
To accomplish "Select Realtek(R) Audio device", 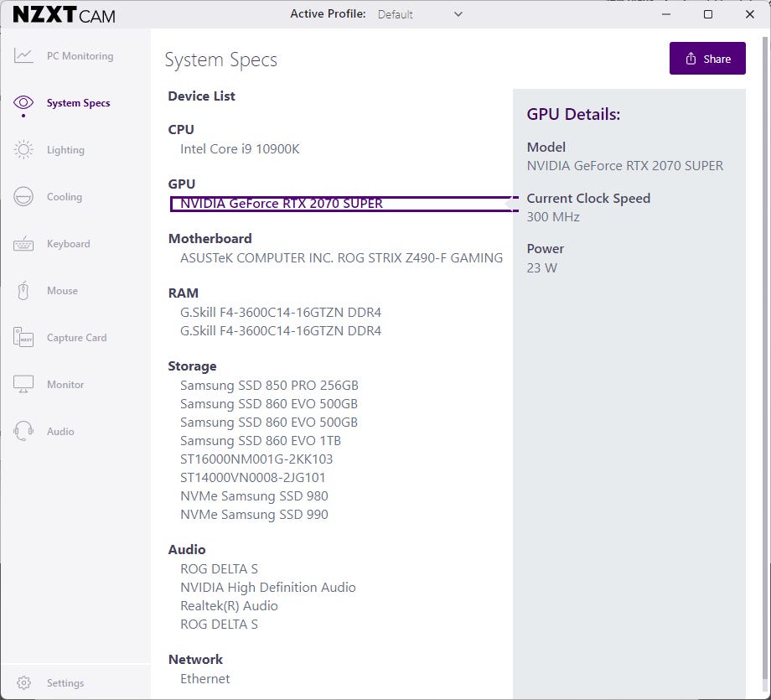I will point(229,606).
